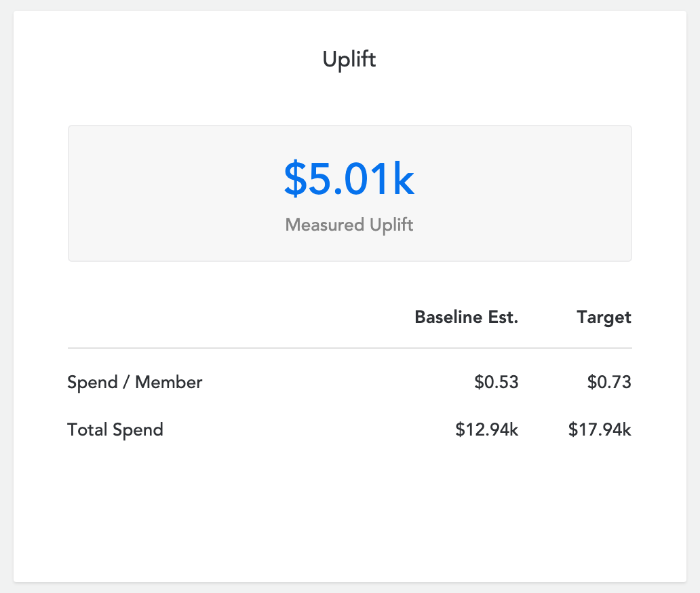
Task: Click the word Total in Total Spend
Action: click(87, 429)
